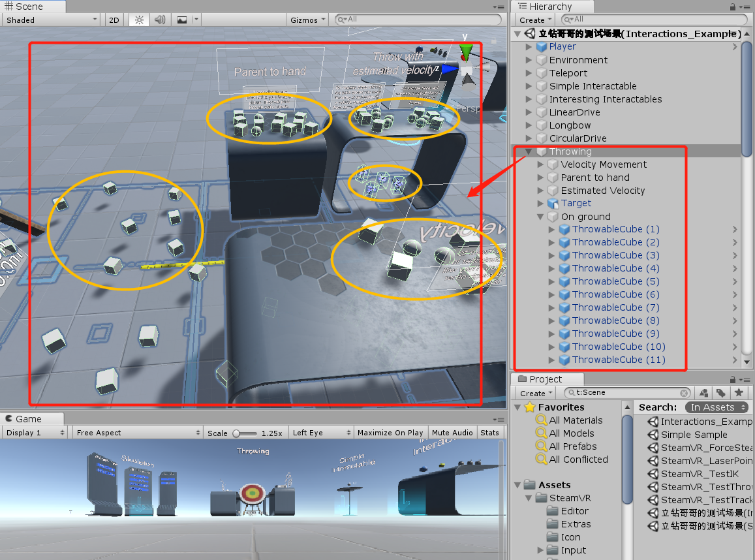Switch to the Project tab
Screen dimensions: 755x560
click(547, 379)
